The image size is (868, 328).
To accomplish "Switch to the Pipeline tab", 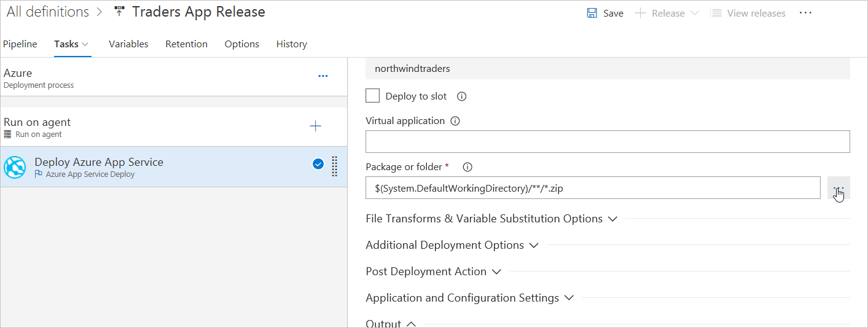I will (x=20, y=44).
